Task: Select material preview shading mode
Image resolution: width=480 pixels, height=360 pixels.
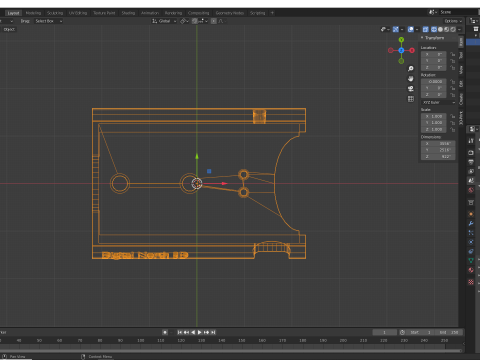Action: [x=447, y=29]
